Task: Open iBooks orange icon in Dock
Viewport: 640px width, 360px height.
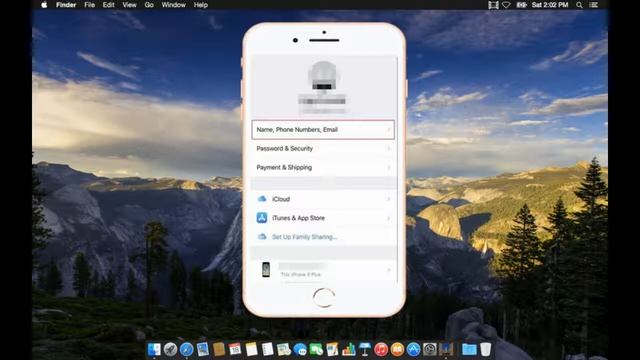Action: [397, 349]
